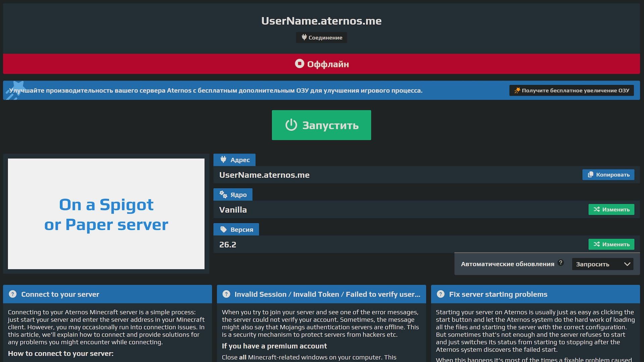
Task: Click shuffle icon in Vanilla's Изменить button
Action: (x=596, y=209)
